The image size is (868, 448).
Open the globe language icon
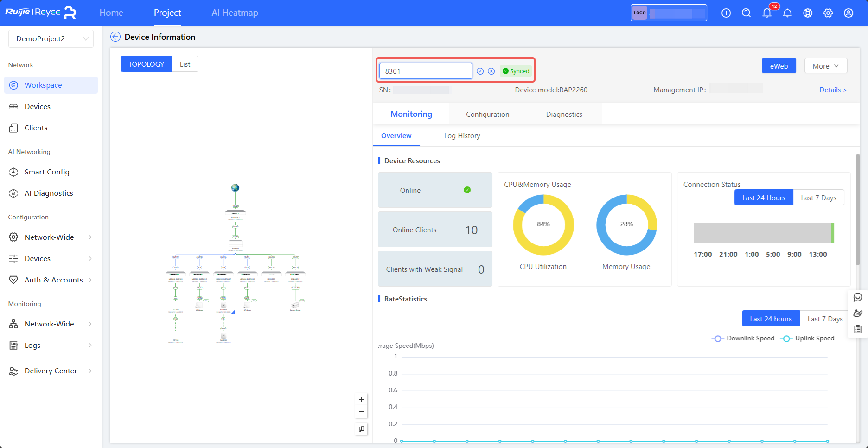click(x=808, y=13)
